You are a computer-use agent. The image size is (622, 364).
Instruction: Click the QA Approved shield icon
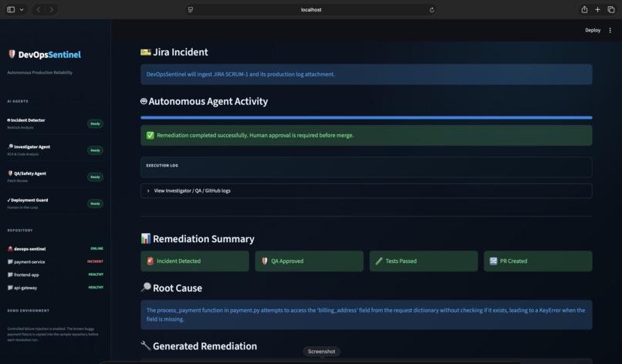click(265, 261)
